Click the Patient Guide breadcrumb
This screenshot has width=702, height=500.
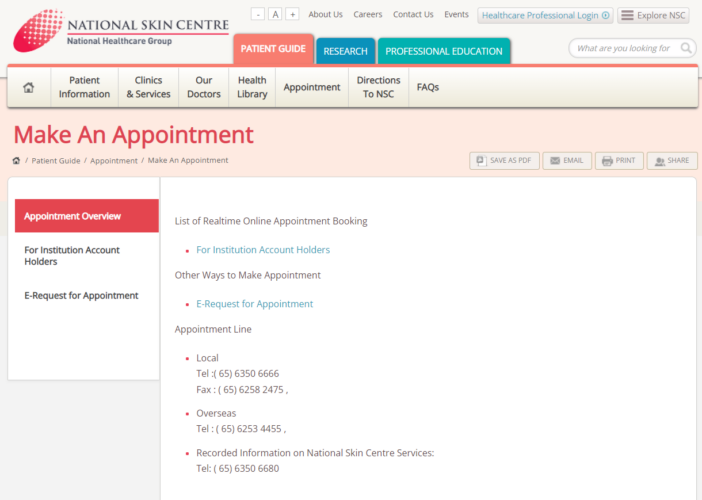click(56, 161)
